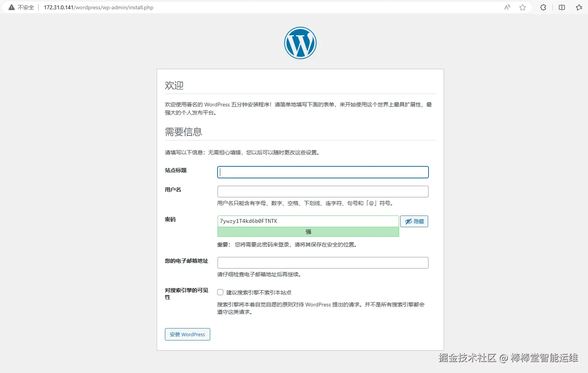Viewport: 588px width, 373px height.
Task: Add page to favorites with star icon
Action: tap(523, 7)
